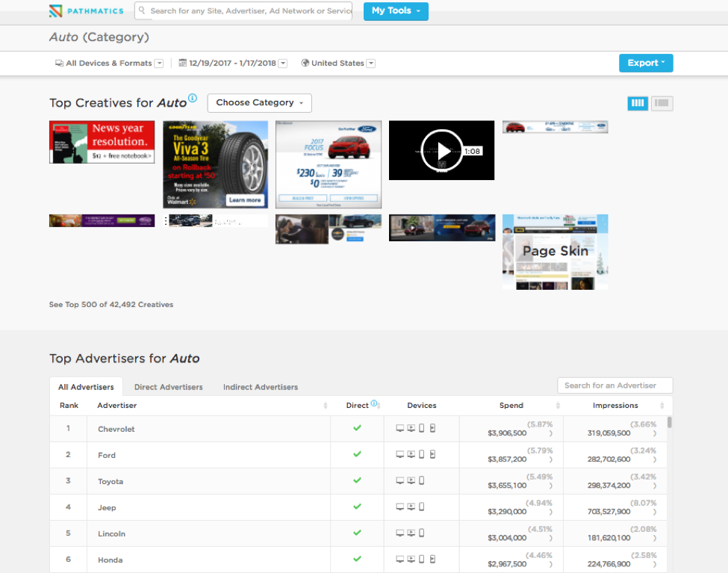Click sort arrows on Impressions column
This screenshot has height=573, width=728.
click(x=662, y=406)
